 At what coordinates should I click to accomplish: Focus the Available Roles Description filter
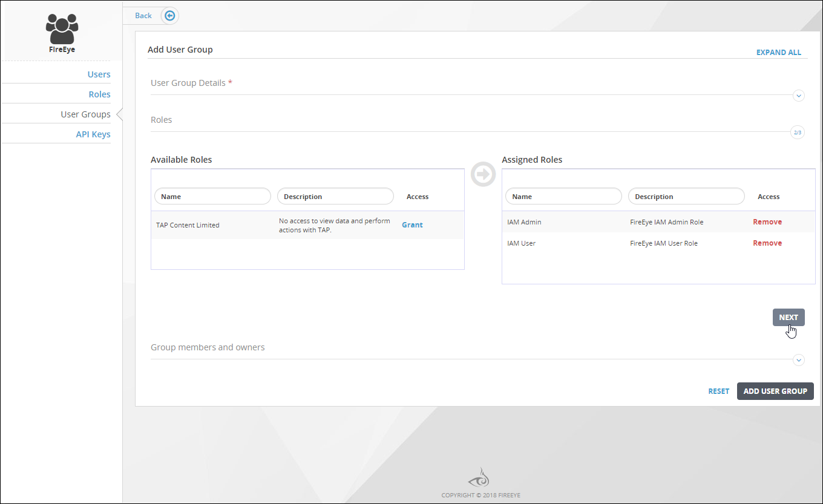(x=335, y=197)
